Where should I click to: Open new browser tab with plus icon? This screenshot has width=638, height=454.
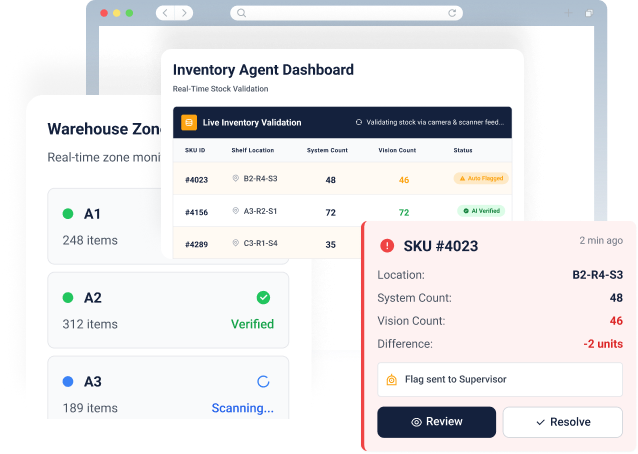click(x=569, y=13)
